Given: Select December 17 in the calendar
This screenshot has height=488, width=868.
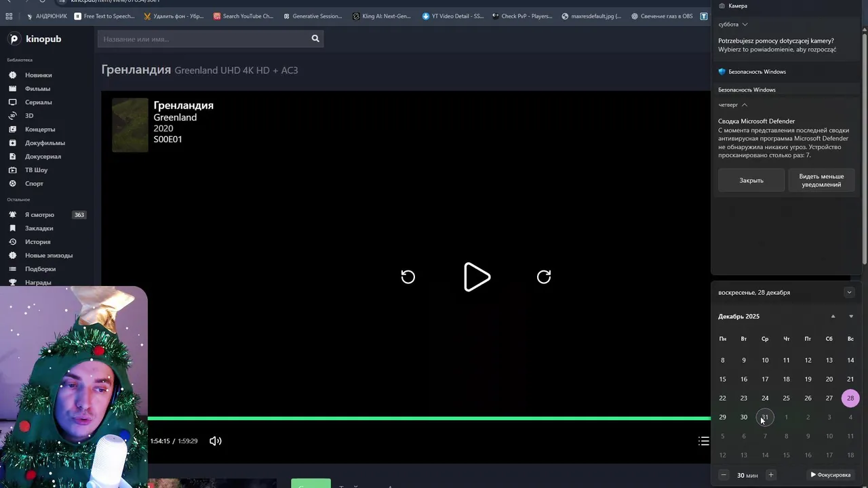Looking at the screenshot, I should tap(765, 380).
